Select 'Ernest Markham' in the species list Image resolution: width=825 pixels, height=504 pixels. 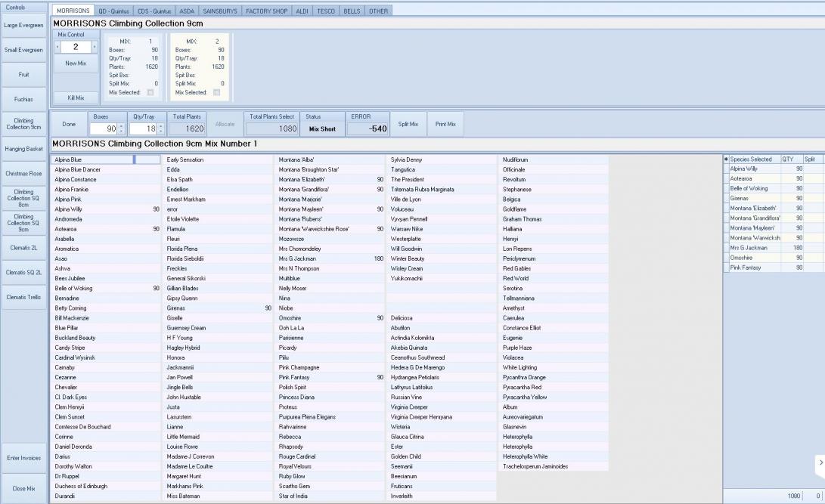[x=186, y=199]
